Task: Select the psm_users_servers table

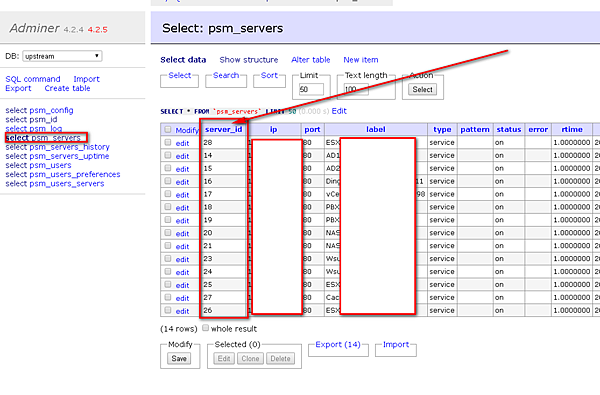Action: 67,184
